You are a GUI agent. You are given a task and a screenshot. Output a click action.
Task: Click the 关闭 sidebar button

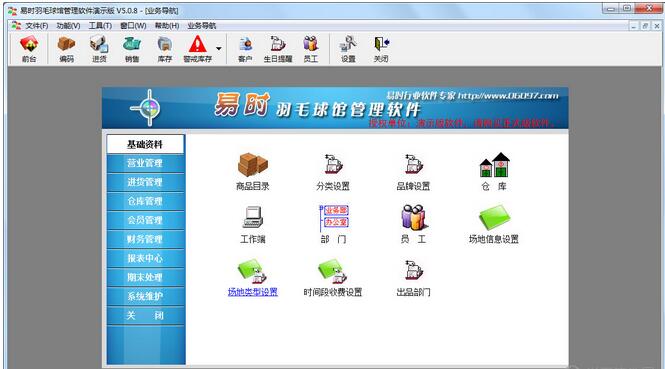(145, 316)
